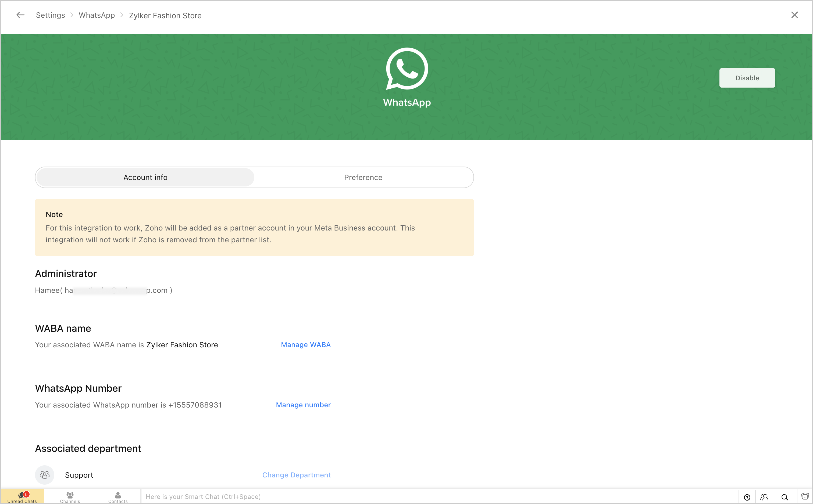The width and height of the screenshot is (813, 504).
Task: Switch to the Preference tab
Action: point(363,177)
